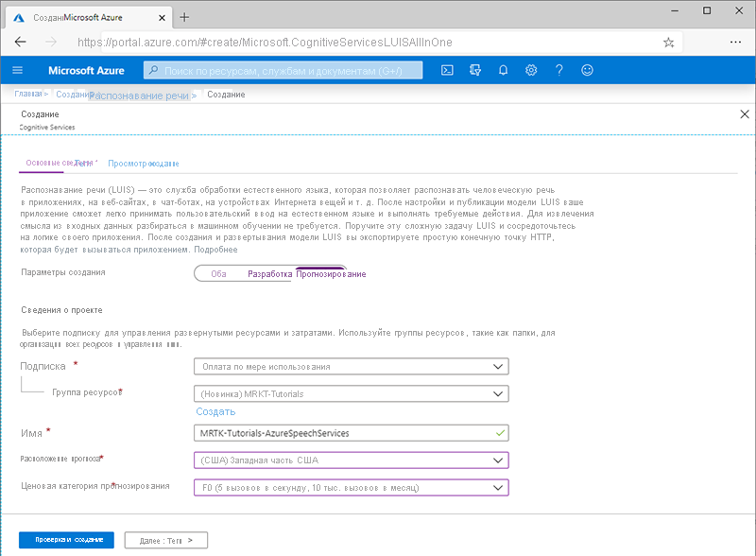The image size is (756, 556).
Task: Click the name field MRTK-Tutorials-AzureSpeechServices
Action: click(351, 433)
